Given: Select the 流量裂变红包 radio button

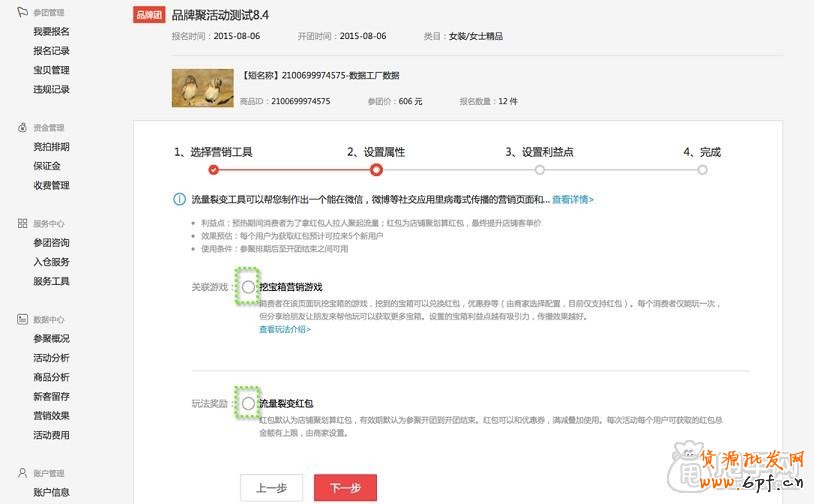Looking at the screenshot, I should (248, 403).
